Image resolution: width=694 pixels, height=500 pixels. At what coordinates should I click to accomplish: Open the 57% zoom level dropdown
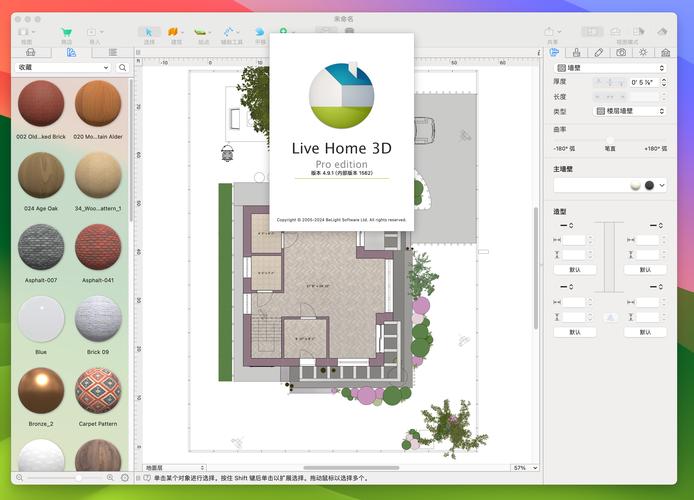[525, 468]
